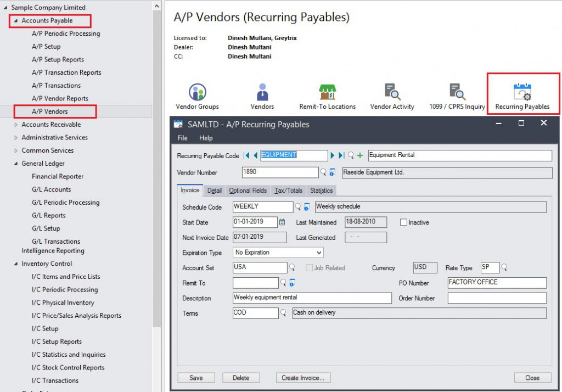Open Remit-To Locations

click(x=327, y=93)
